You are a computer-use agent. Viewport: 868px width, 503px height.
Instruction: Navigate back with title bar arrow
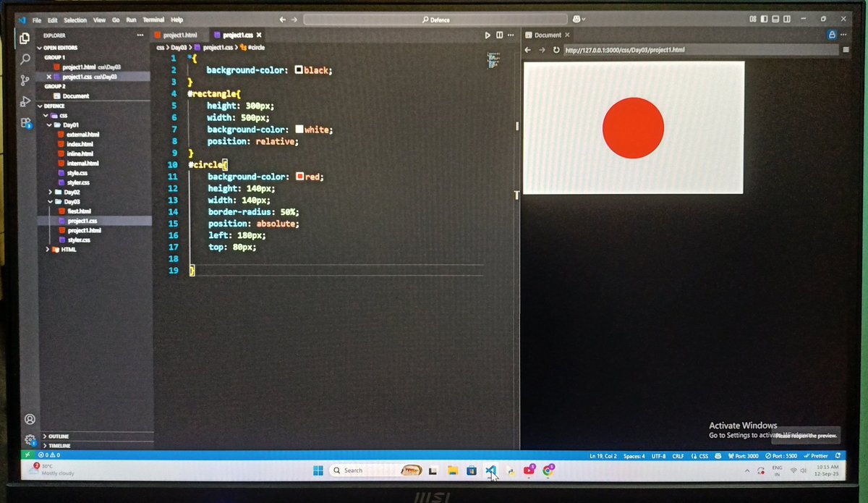point(282,20)
